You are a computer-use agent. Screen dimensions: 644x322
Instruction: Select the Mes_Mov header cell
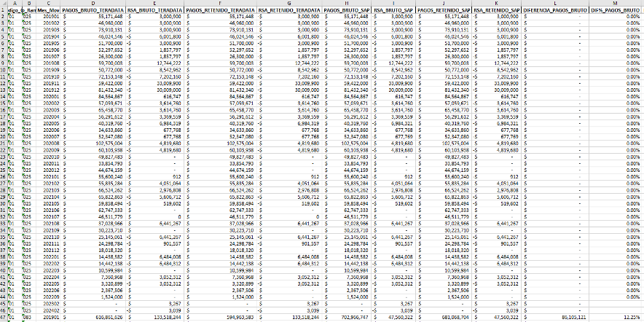coord(49,9)
